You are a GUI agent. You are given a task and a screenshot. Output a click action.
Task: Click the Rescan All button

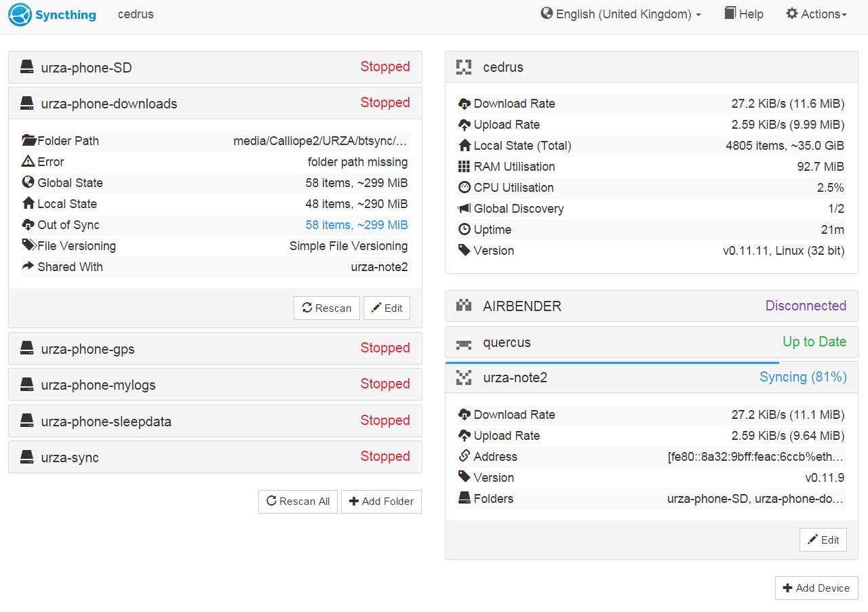click(x=298, y=502)
